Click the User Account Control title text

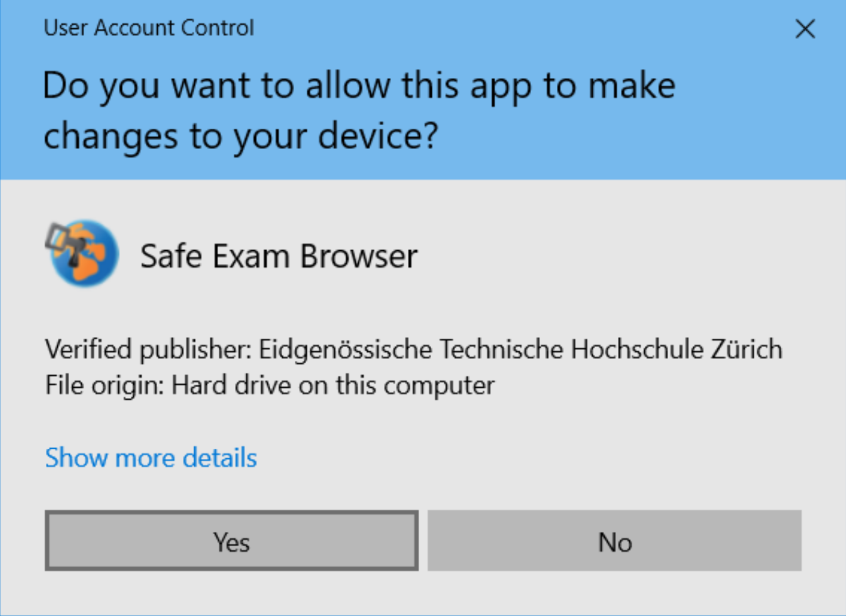[x=149, y=28]
